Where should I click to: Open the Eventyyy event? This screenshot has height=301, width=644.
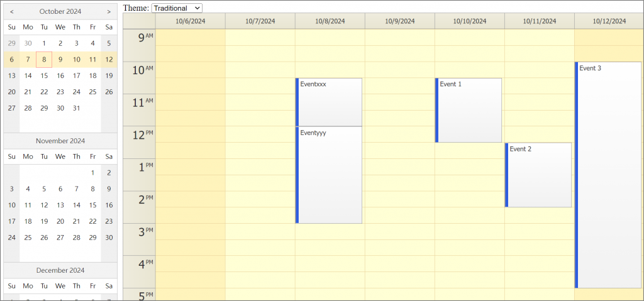[328, 175]
